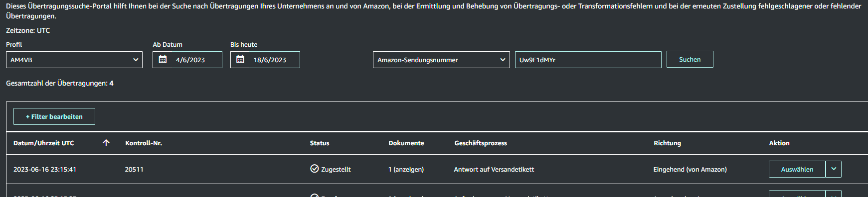Image resolution: width=868 pixels, height=197 pixels.
Task: Click the Auswählen button for entry 20511
Action: (797, 169)
